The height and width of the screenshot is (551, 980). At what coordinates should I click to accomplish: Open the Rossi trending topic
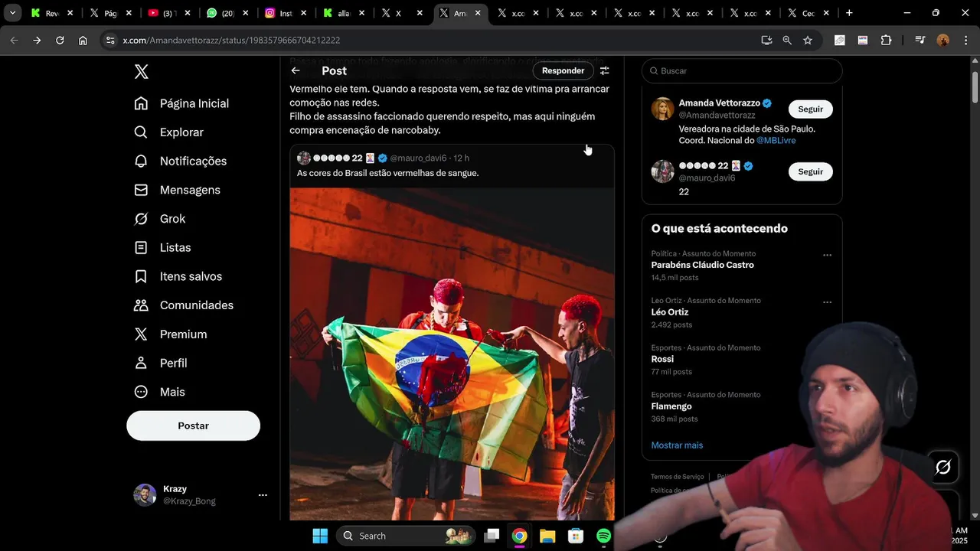click(662, 359)
